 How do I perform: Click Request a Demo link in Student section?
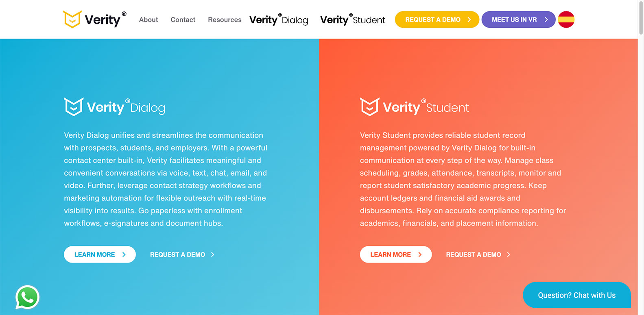[478, 254]
